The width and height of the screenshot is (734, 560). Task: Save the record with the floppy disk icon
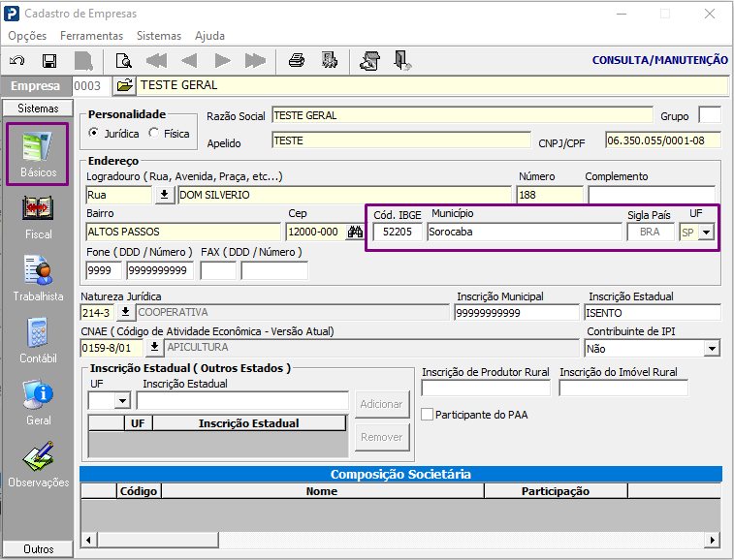click(49, 61)
